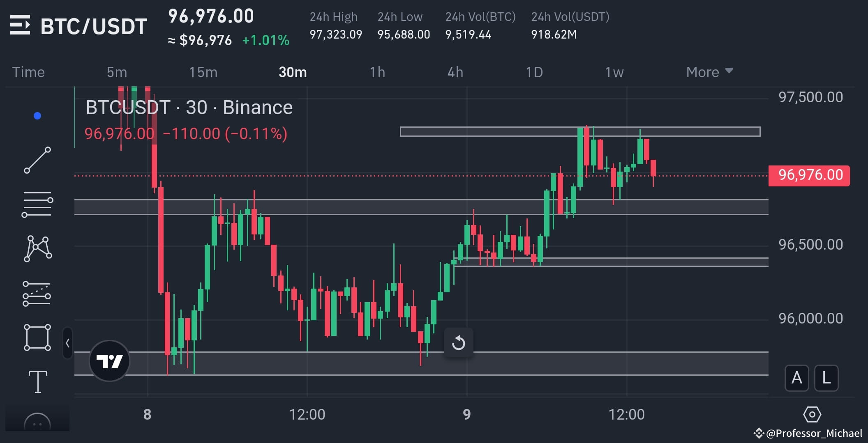Click the reload chart icon

tap(459, 343)
